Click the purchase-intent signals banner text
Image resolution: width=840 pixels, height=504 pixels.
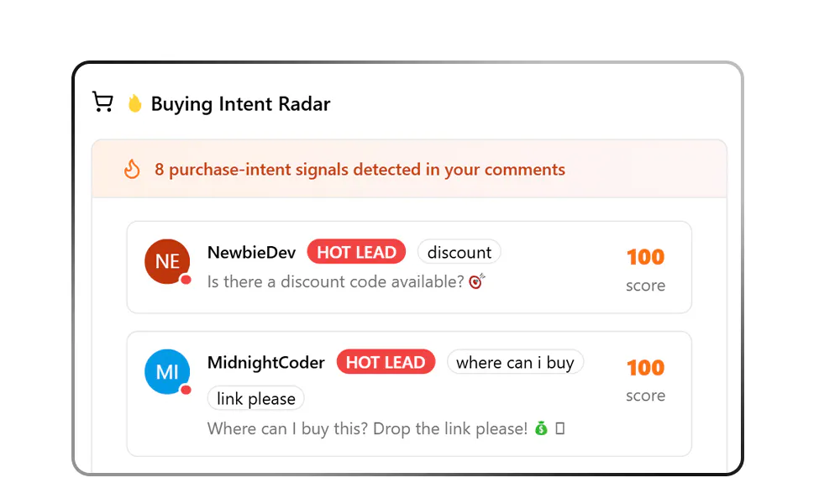pyautogui.click(x=360, y=169)
